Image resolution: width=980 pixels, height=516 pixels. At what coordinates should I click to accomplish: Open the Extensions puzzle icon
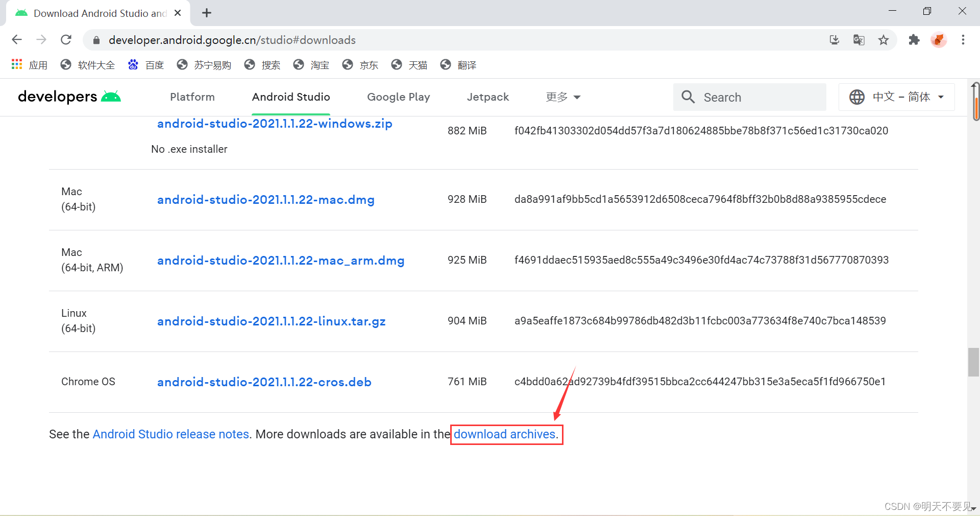914,40
